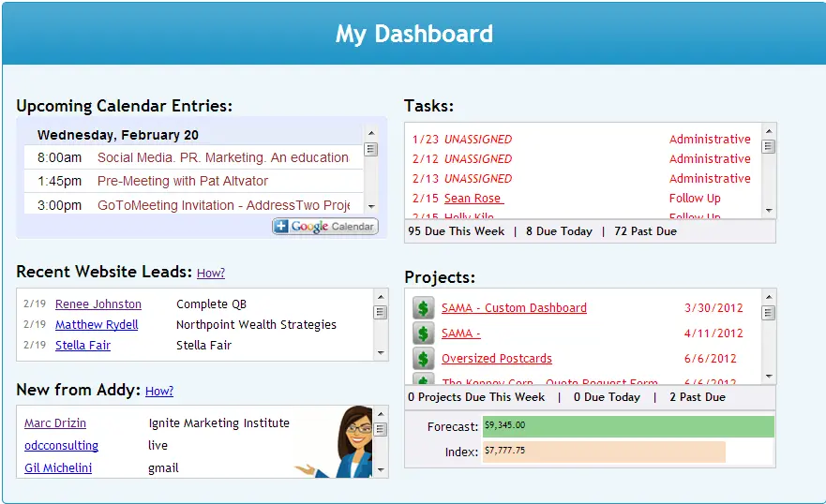This screenshot has height=504, width=826.
Task: Open Stella Fair lead link
Action: [x=83, y=345]
